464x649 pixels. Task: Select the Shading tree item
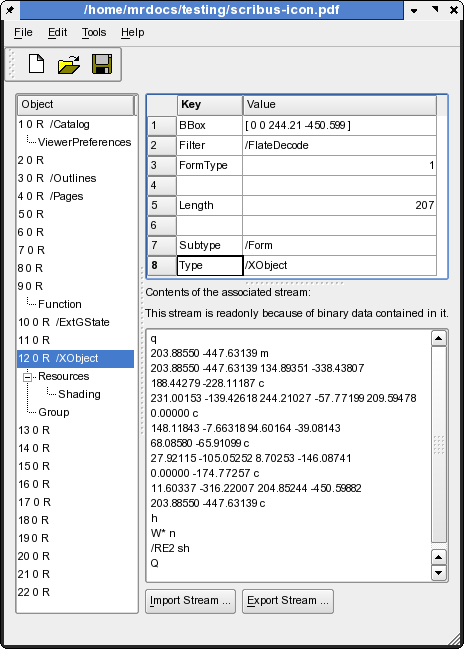pos(79,394)
